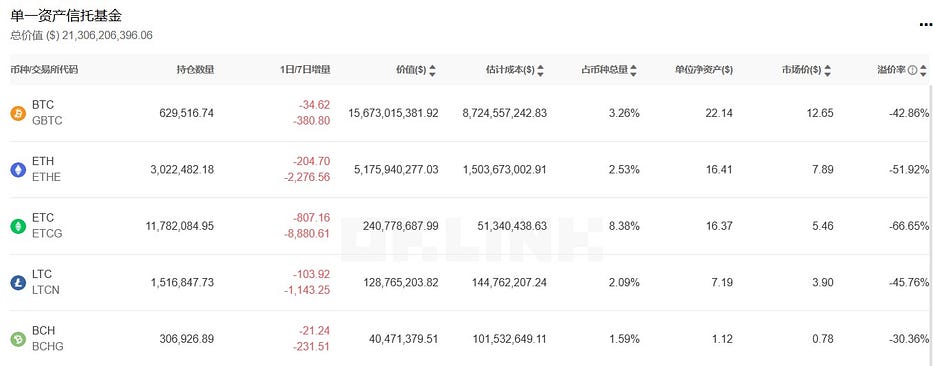The width and height of the screenshot is (933, 366).
Task: Open the LTCN ticker link
Action: [46, 290]
